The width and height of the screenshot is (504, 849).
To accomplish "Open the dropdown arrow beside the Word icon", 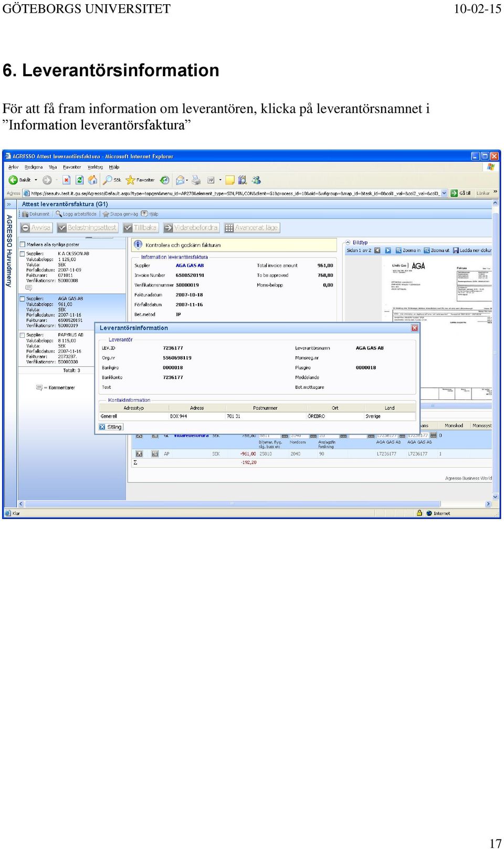I will pyautogui.click(x=220, y=180).
